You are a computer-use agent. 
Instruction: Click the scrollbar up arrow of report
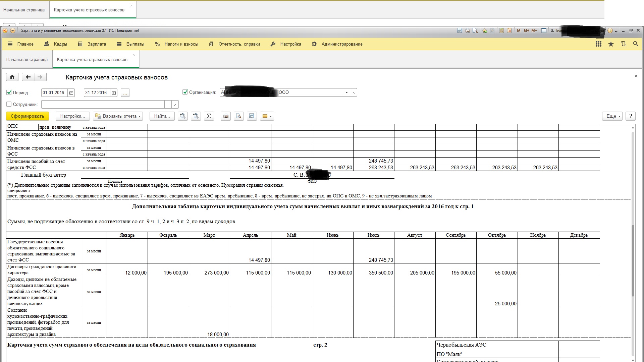point(633,127)
